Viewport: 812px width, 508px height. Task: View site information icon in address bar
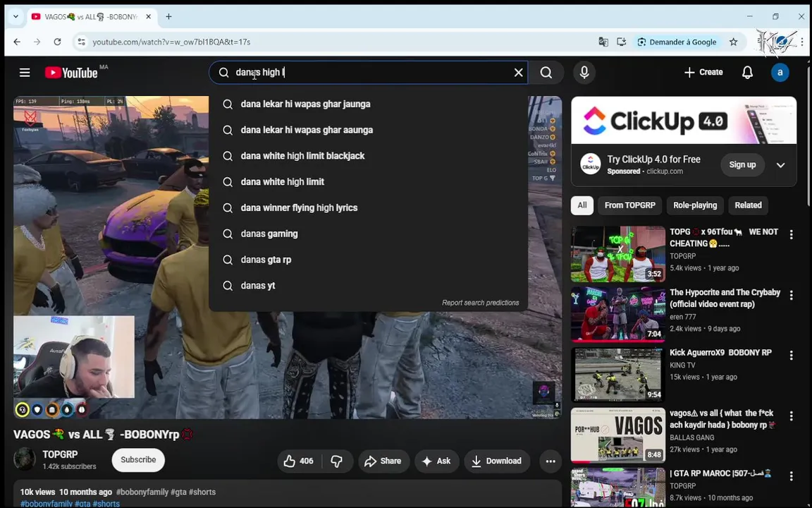coord(81,42)
